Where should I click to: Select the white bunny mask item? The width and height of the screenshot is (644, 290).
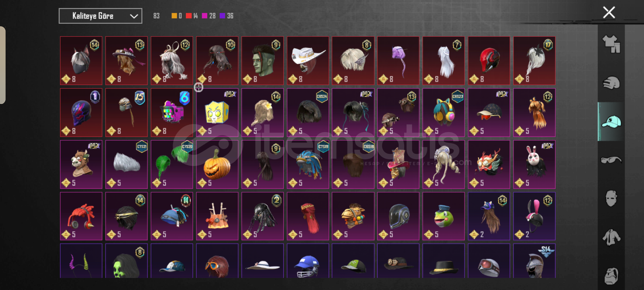click(x=534, y=164)
